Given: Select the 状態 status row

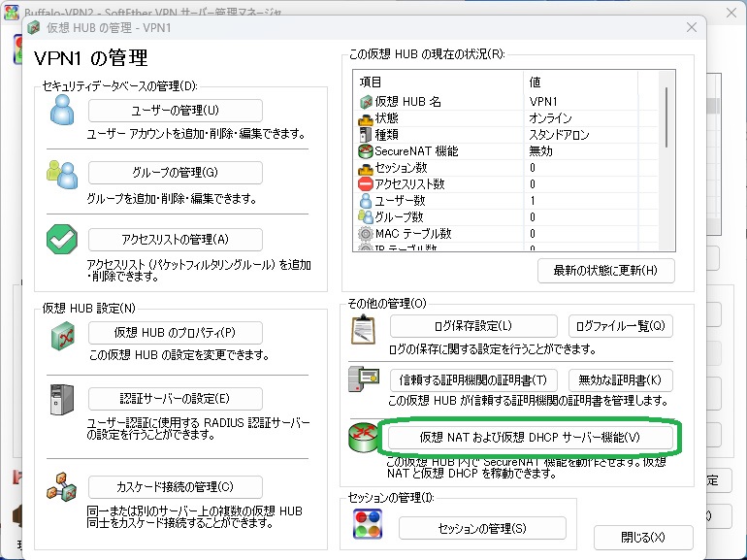Looking at the screenshot, I should (505, 118).
